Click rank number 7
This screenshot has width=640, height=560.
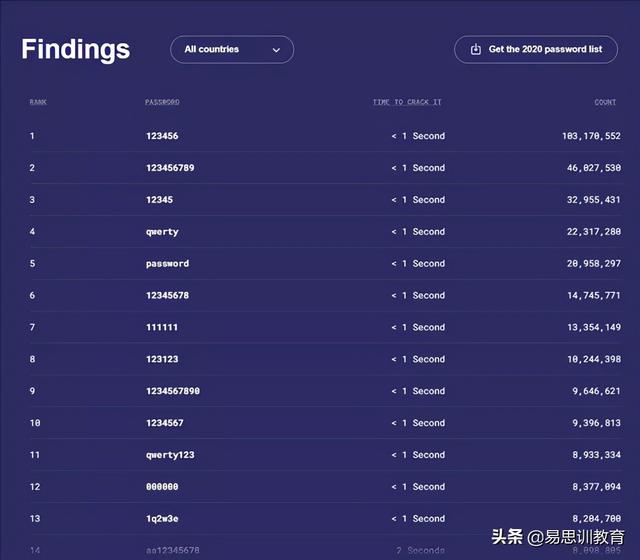32,327
